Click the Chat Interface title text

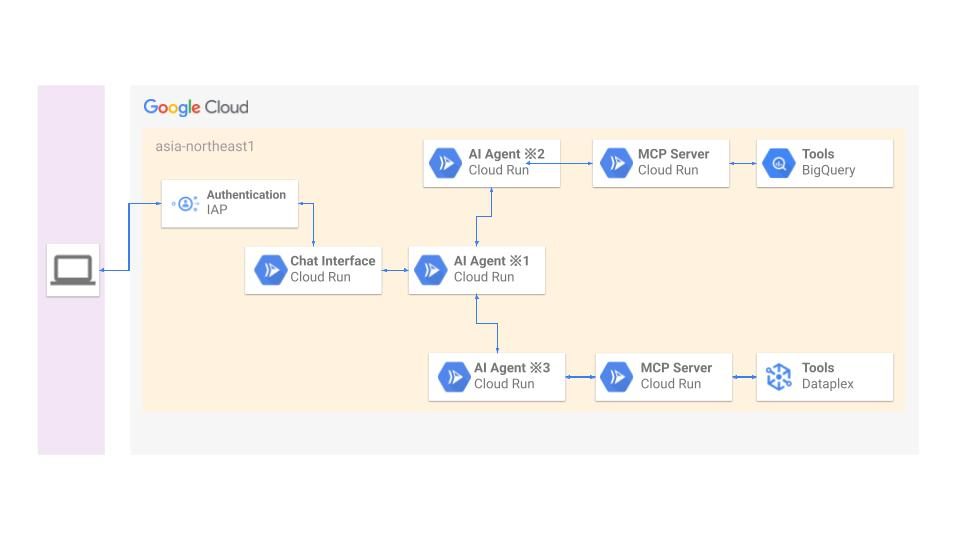332,261
